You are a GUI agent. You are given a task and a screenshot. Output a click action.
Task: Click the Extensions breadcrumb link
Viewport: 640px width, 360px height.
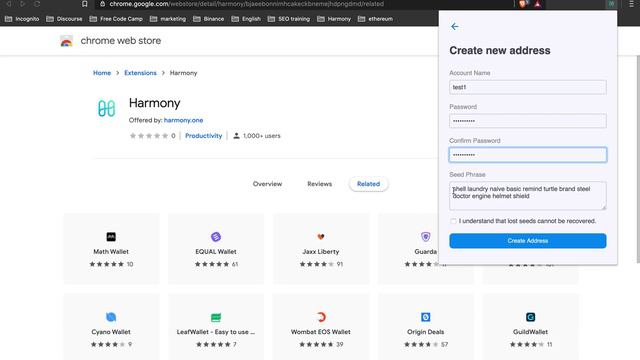tap(140, 73)
